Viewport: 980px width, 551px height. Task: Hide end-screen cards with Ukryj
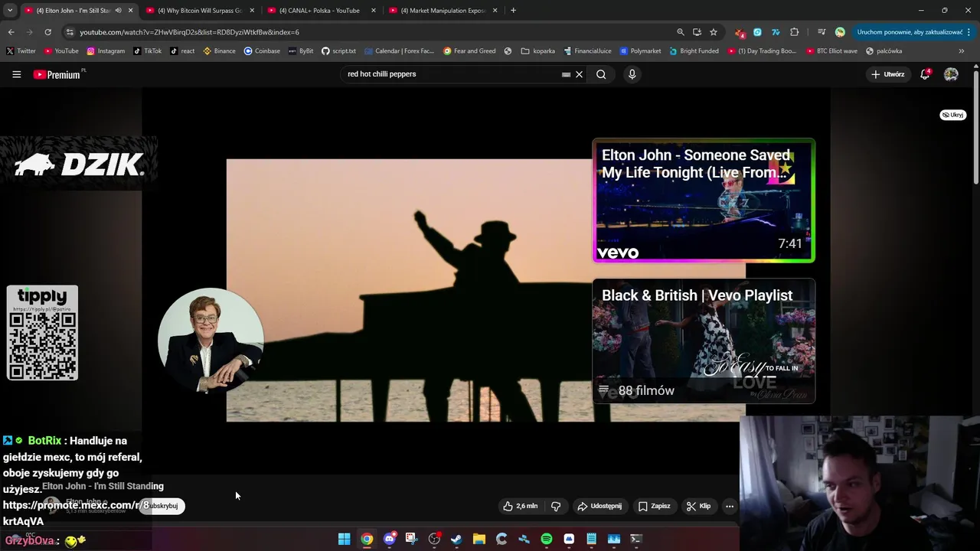tap(953, 115)
